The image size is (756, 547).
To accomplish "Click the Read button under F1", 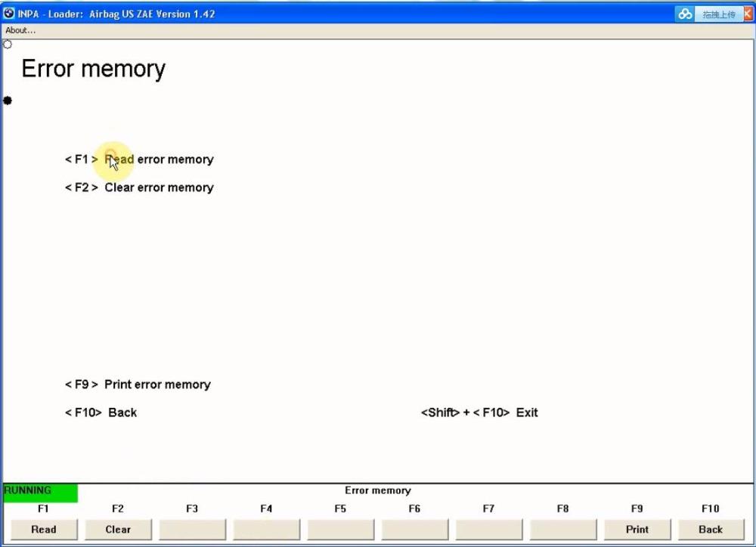I will pos(44,529).
